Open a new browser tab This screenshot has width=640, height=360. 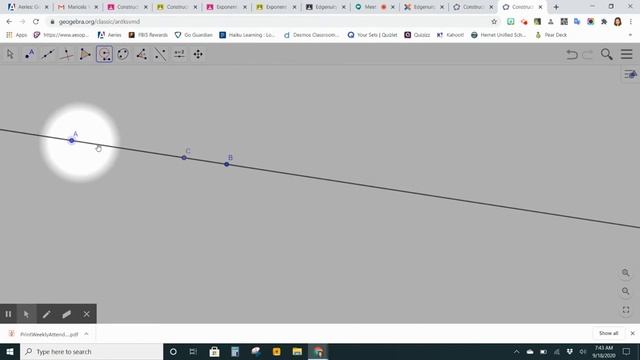(x=556, y=7)
